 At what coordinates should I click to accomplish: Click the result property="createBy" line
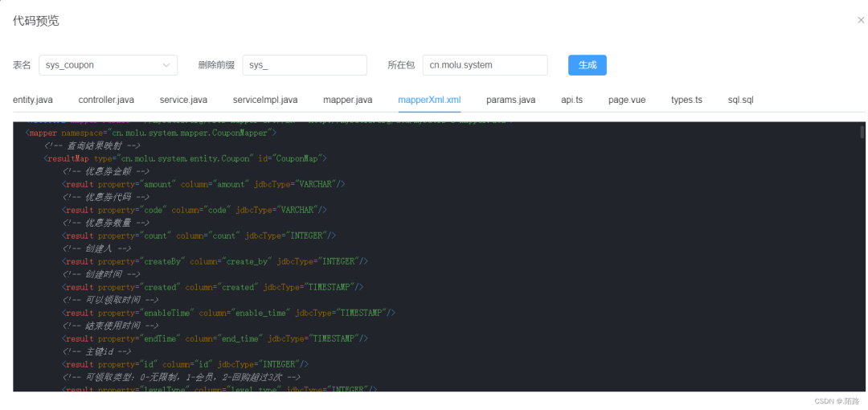(x=215, y=261)
